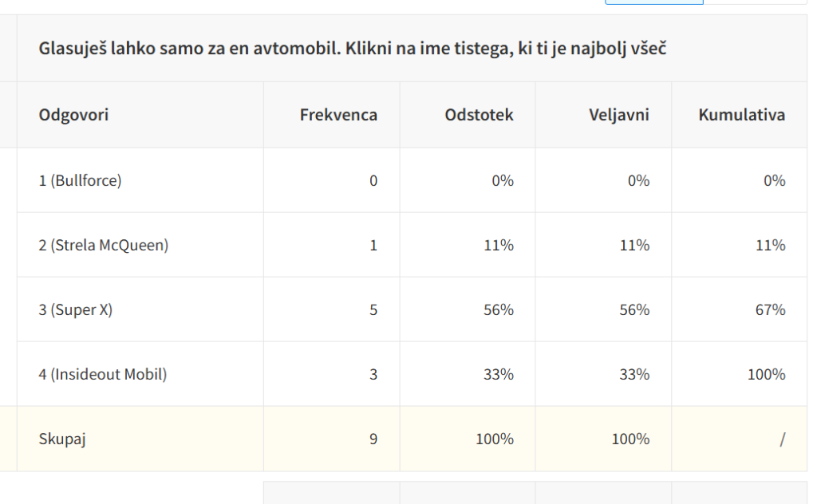Click the Odgovori column header
The width and height of the screenshot is (817, 504).
(x=73, y=115)
